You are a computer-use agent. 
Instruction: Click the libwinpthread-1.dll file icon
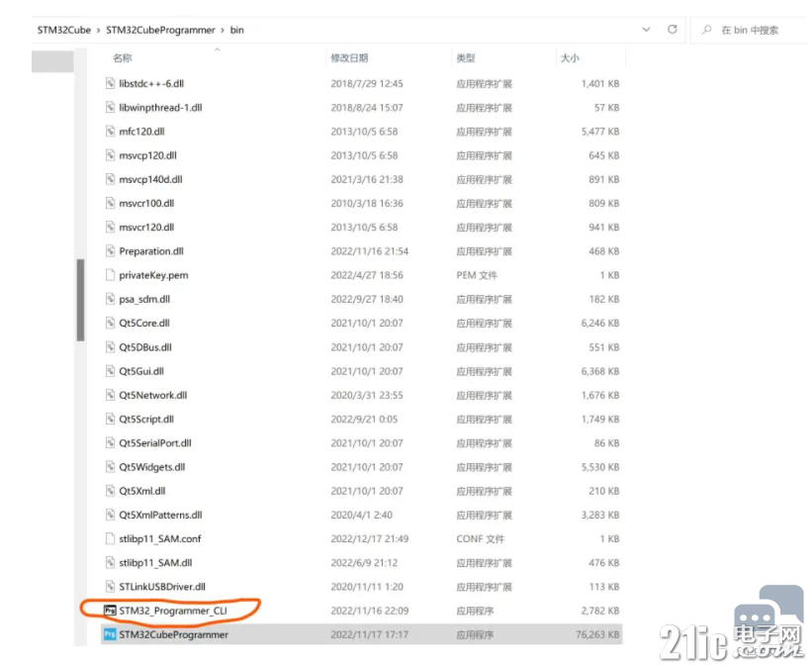coord(110,107)
